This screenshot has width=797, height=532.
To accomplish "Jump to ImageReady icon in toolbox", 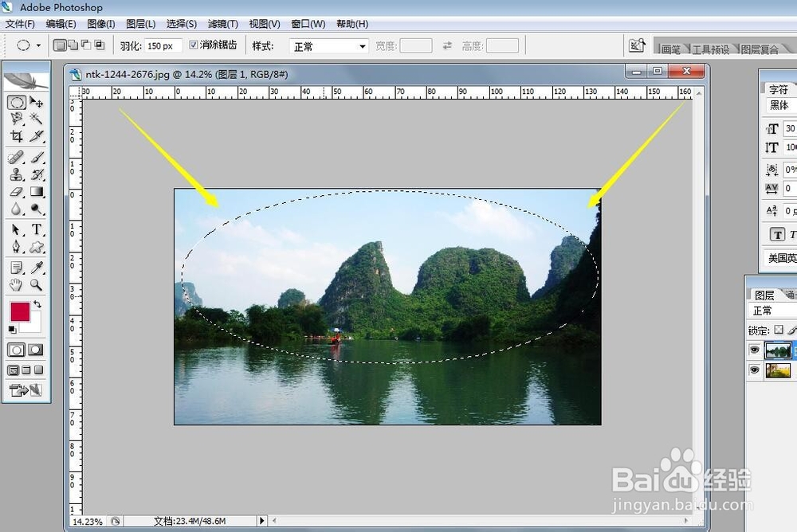I will [x=26, y=390].
